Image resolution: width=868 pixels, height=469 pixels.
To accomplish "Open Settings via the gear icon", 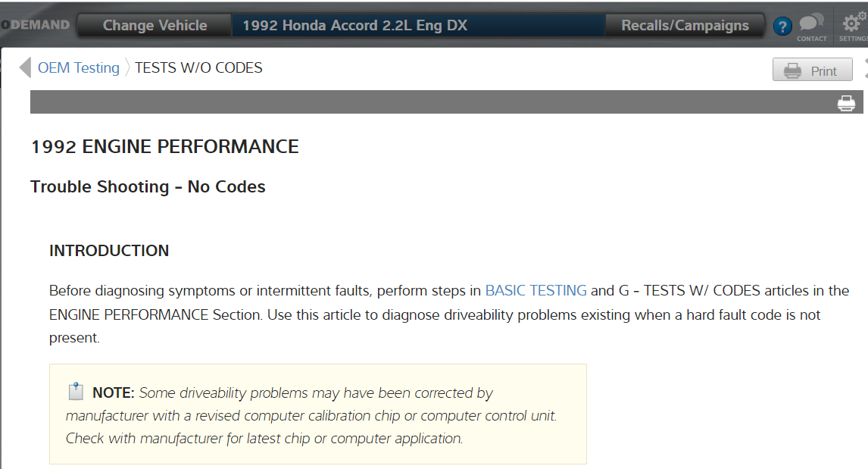I will [853, 25].
